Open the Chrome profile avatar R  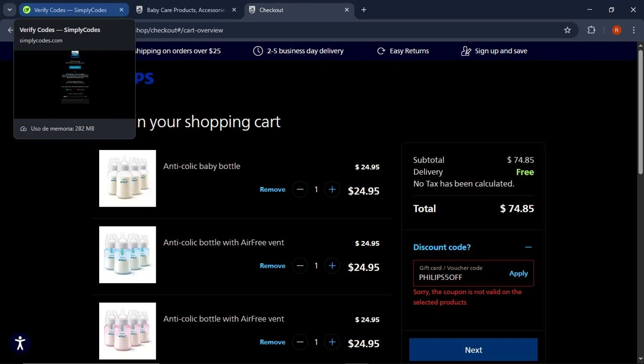[617, 30]
